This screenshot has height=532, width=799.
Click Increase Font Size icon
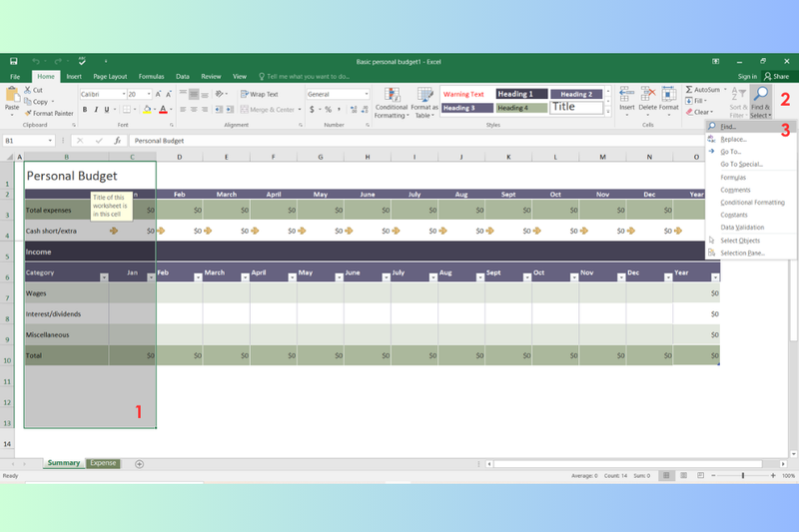159,94
